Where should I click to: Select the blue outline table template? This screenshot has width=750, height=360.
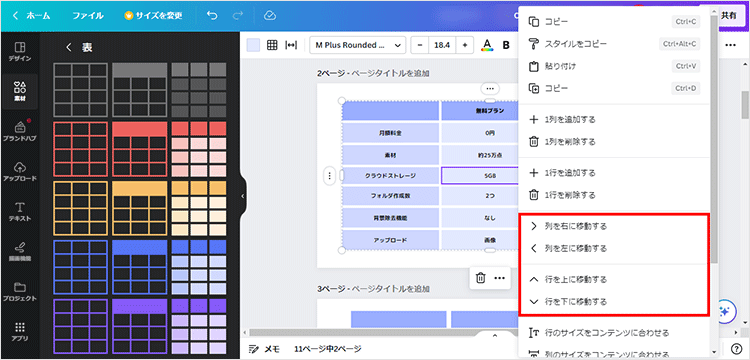[80, 267]
